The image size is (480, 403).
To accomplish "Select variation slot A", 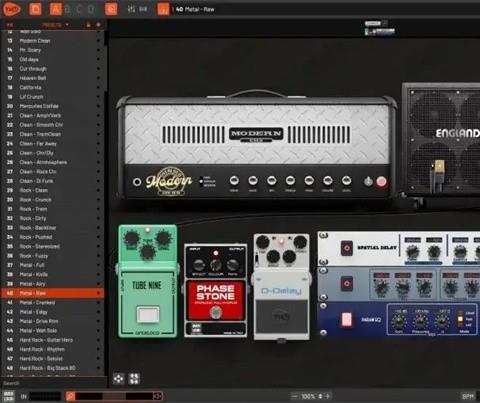I will (56, 9).
